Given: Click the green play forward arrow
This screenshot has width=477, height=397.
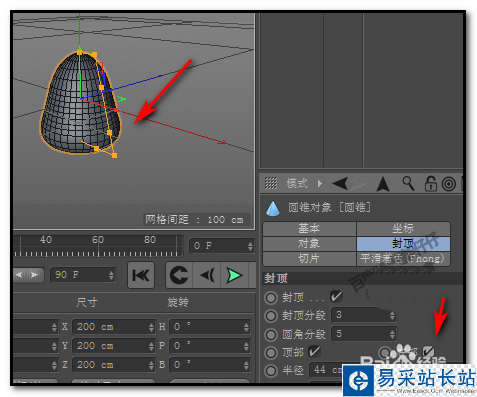Looking at the screenshot, I should coord(234,275).
